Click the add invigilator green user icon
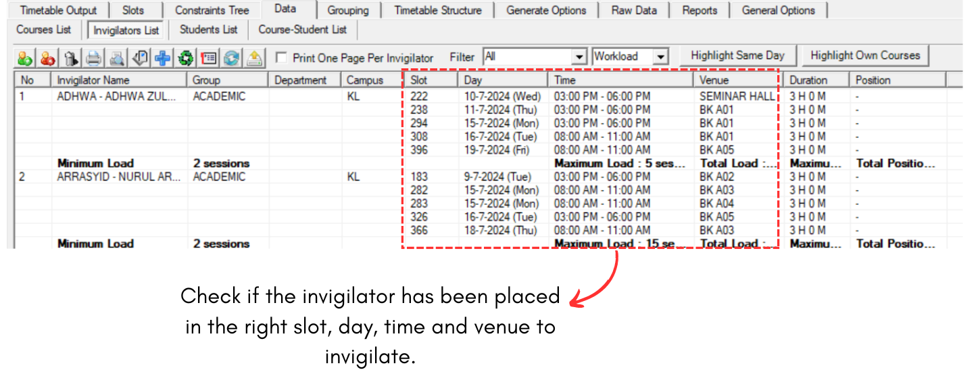Image resolution: width=980 pixels, height=370 pixels. click(x=25, y=59)
